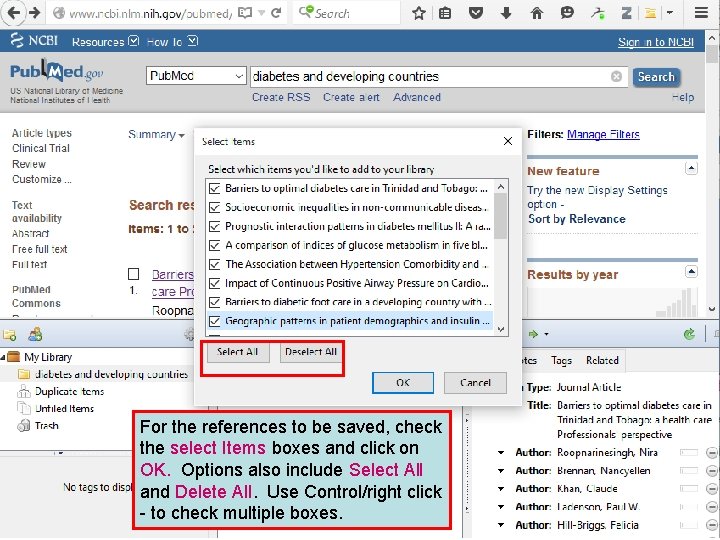This screenshot has width=720, height=540.
Task: Open the Advanced search link
Action: point(416,97)
